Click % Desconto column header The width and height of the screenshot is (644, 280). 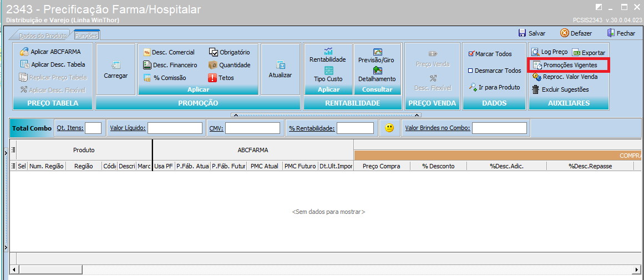coord(438,166)
